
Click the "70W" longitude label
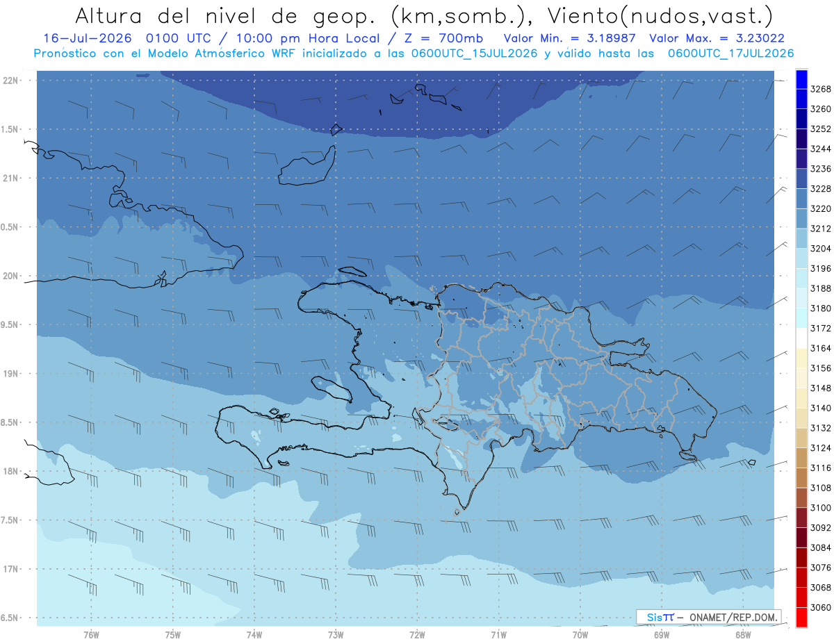[580, 635]
